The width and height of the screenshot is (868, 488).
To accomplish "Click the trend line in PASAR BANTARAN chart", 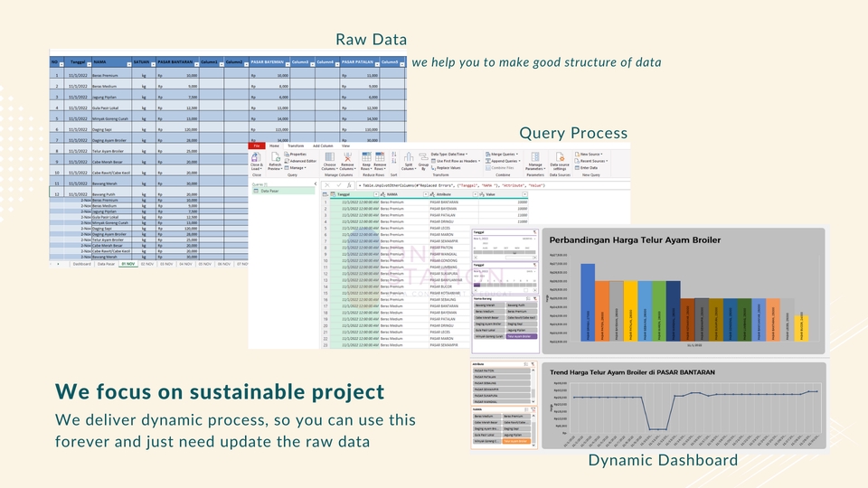I will [x=695, y=410].
